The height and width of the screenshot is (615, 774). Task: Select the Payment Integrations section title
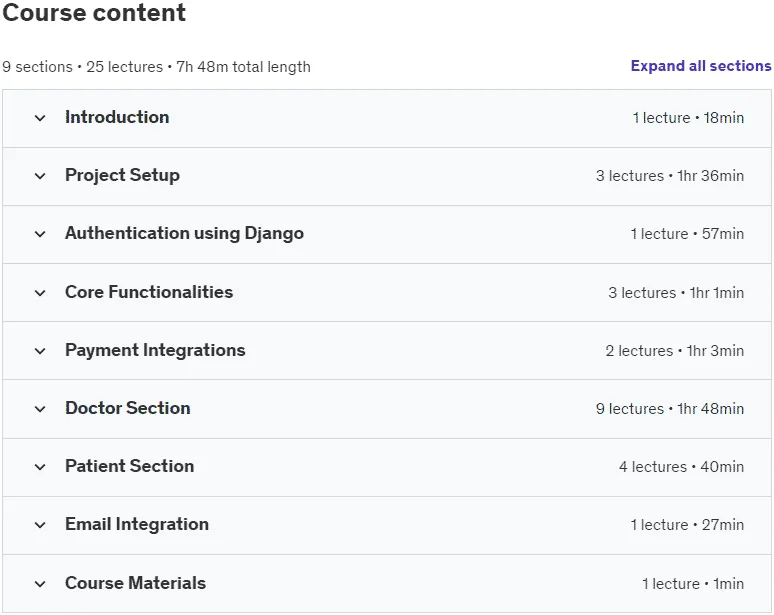pyautogui.click(x=155, y=350)
